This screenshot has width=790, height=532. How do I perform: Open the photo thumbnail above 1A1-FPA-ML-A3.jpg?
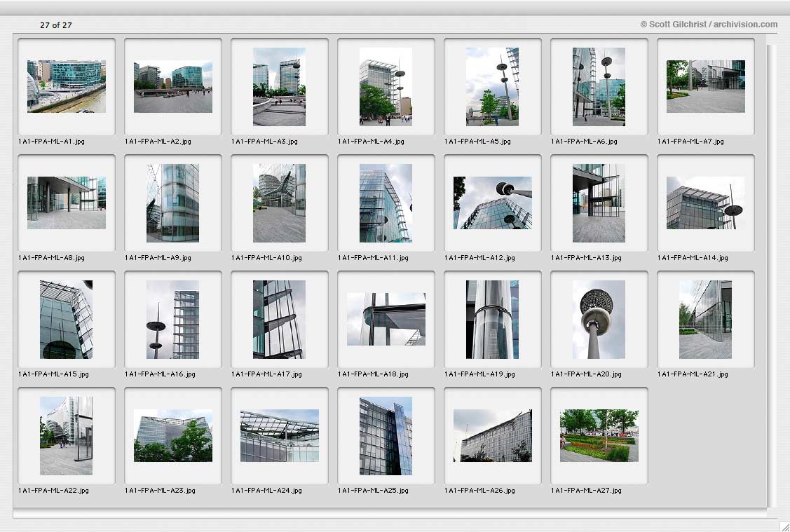279,87
